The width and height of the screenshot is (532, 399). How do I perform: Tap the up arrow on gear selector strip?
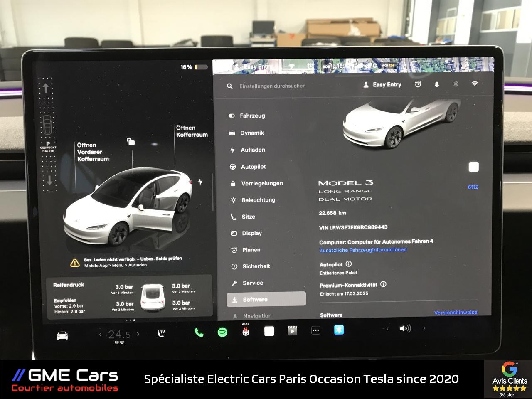point(46,88)
